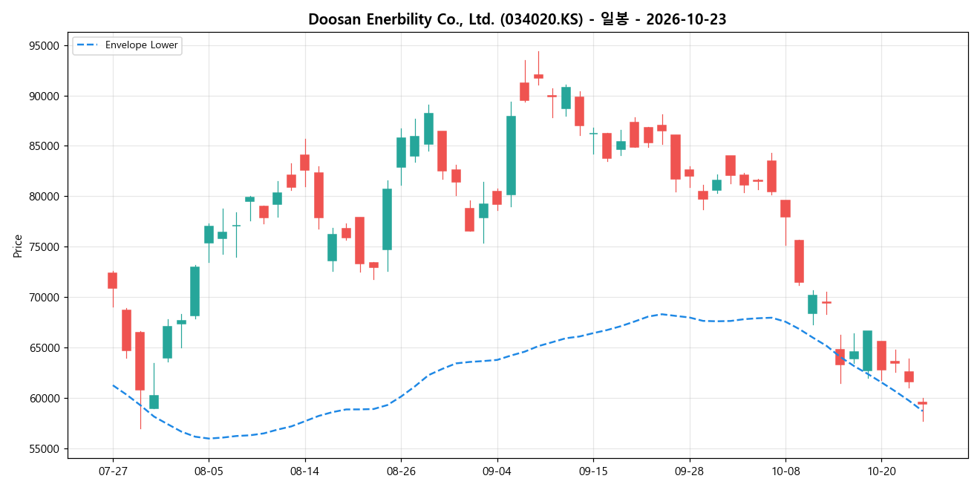Click the 10-08 date tick label
The height and width of the screenshot is (490, 980).
click(785, 471)
